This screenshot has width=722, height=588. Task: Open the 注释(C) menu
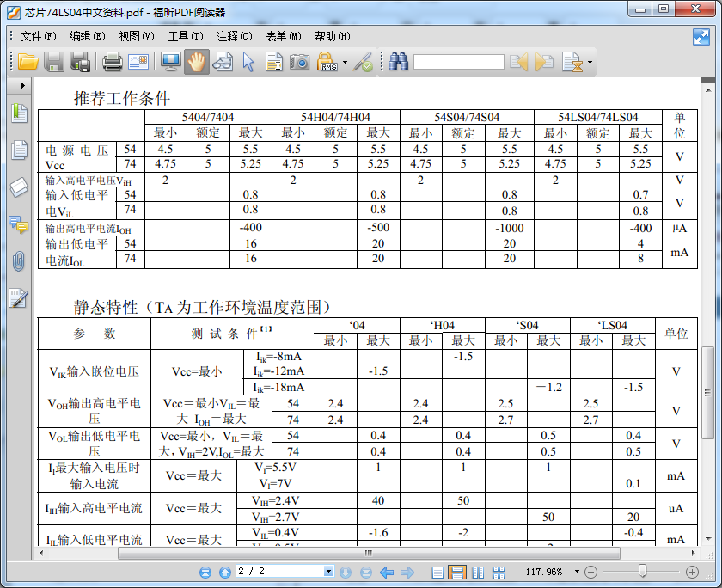235,36
